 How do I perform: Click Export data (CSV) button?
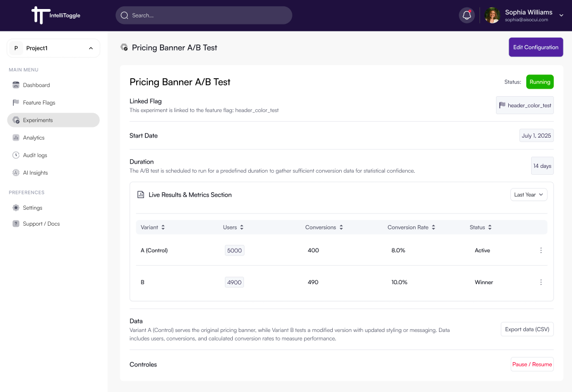(527, 329)
